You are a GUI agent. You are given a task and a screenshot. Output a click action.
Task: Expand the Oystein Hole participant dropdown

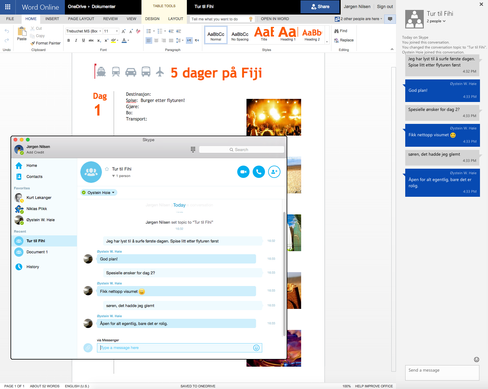point(99,192)
